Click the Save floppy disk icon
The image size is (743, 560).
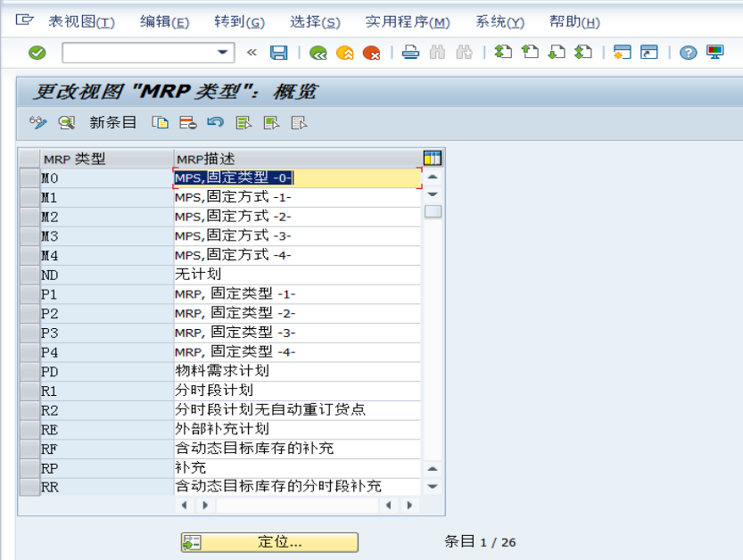click(278, 53)
